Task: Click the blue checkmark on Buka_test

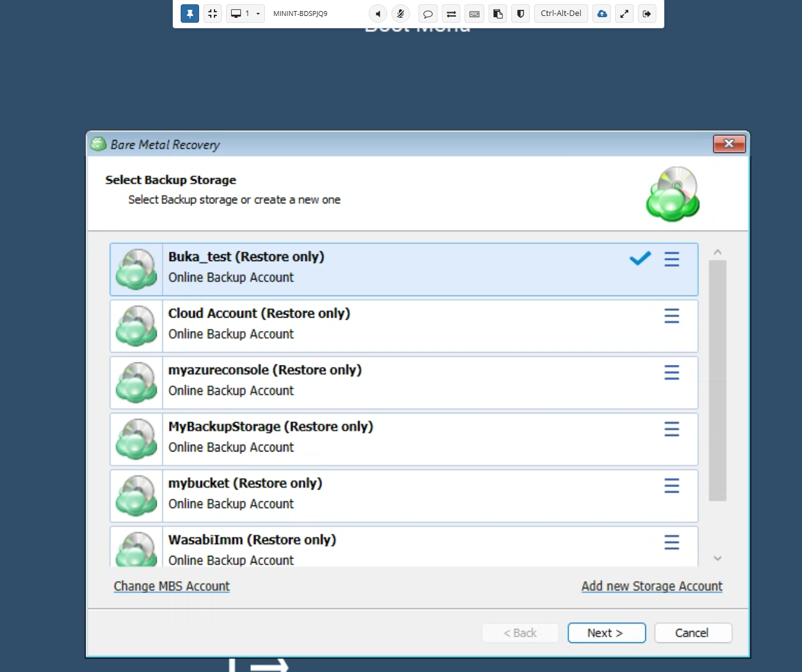Action: tap(640, 259)
